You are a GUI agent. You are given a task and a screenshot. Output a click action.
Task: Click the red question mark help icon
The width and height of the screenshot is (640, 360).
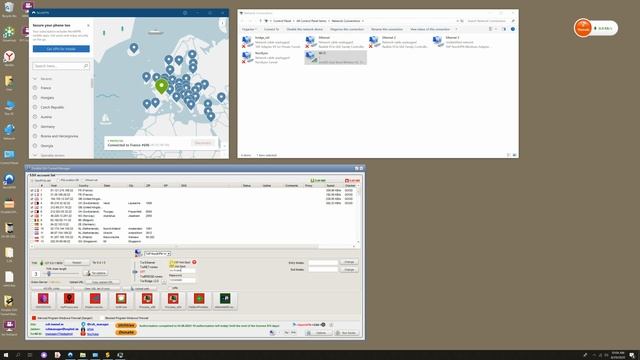click(194, 262)
